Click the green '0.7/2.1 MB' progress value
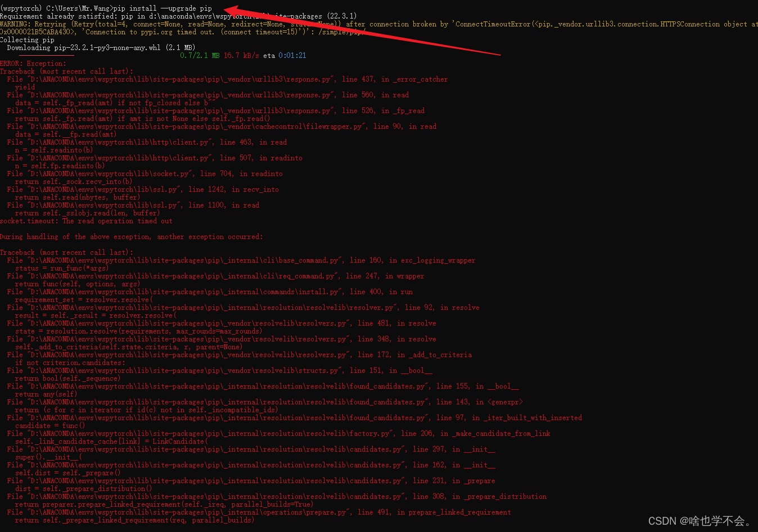The height and width of the screenshot is (532, 758). (200, 56)
